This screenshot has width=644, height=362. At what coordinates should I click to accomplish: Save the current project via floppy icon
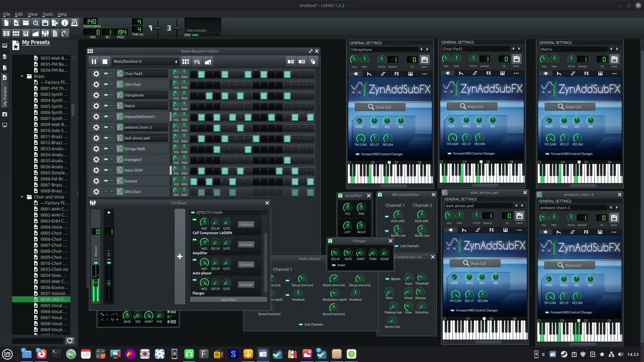click(45, 23)
